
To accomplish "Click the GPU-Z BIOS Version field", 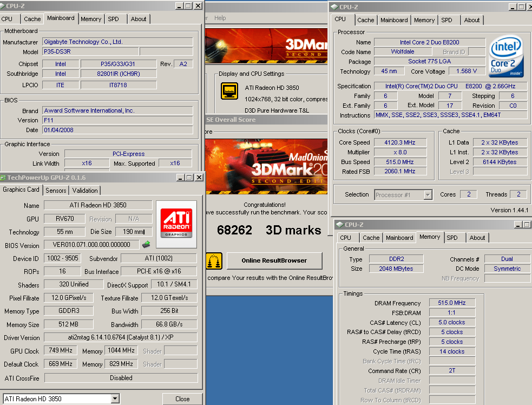I will tap(91, 244).
